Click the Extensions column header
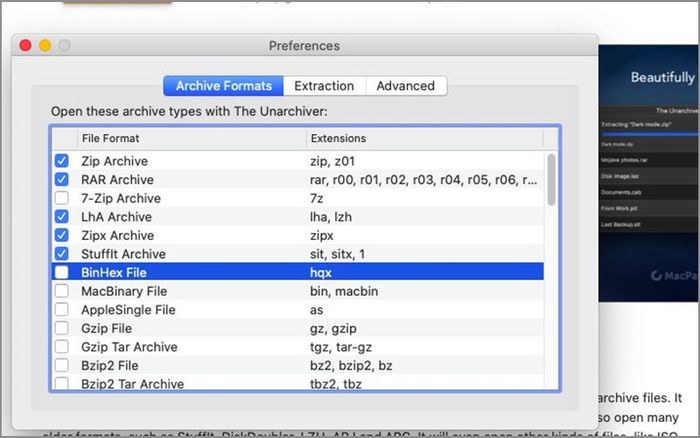Image resolution: width=700 pixels, height=438 pixels. [425, 138]
